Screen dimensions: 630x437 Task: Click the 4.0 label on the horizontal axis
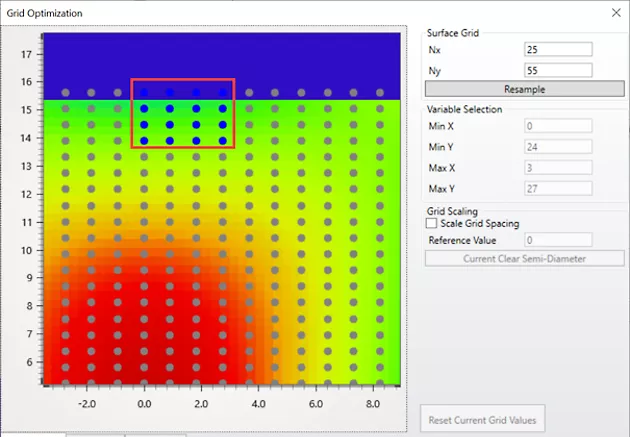pyautogui.click(x=258, y=404)
